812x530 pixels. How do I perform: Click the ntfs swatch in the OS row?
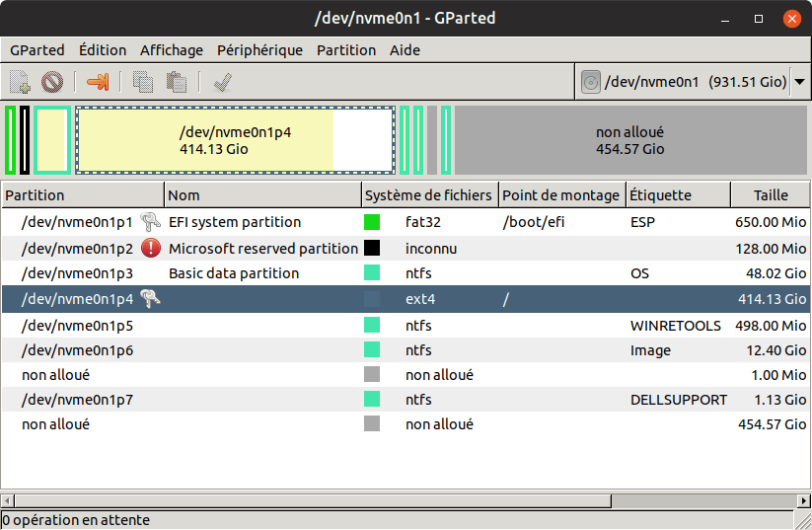372,272
